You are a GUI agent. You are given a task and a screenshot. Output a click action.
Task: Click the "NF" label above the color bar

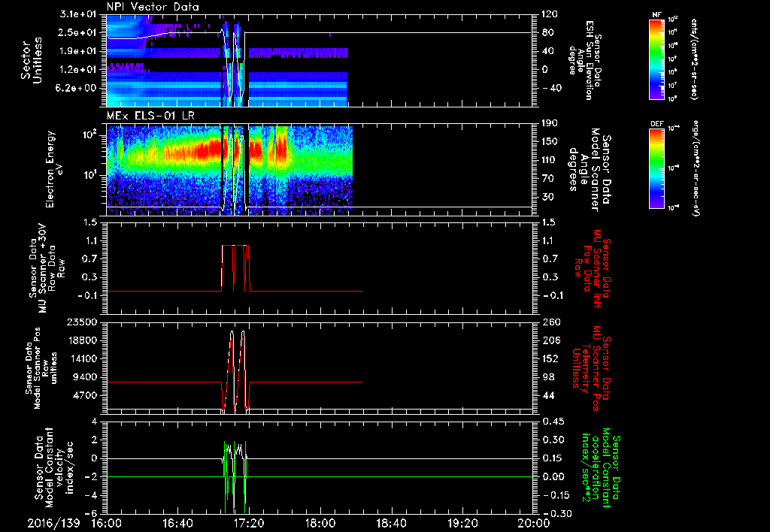coord(656,15)
